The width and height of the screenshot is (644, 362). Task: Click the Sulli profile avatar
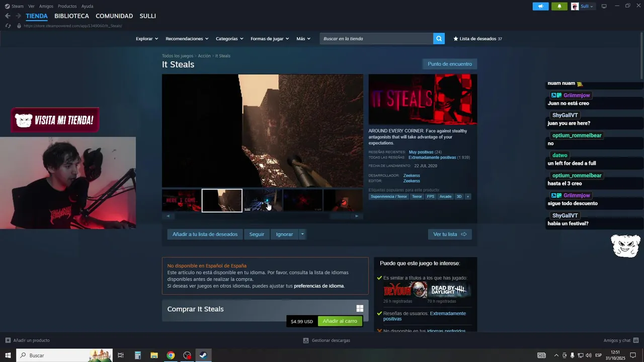(575, 6)
